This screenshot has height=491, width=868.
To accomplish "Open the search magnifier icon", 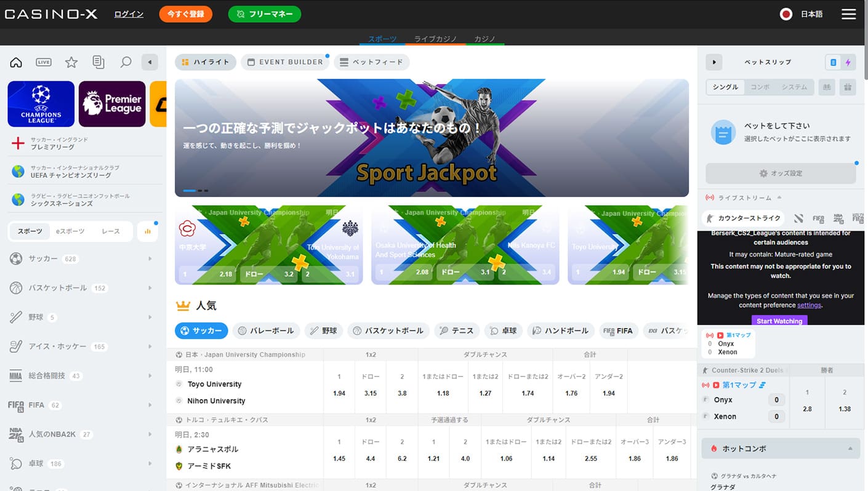I will pos(126,62).
